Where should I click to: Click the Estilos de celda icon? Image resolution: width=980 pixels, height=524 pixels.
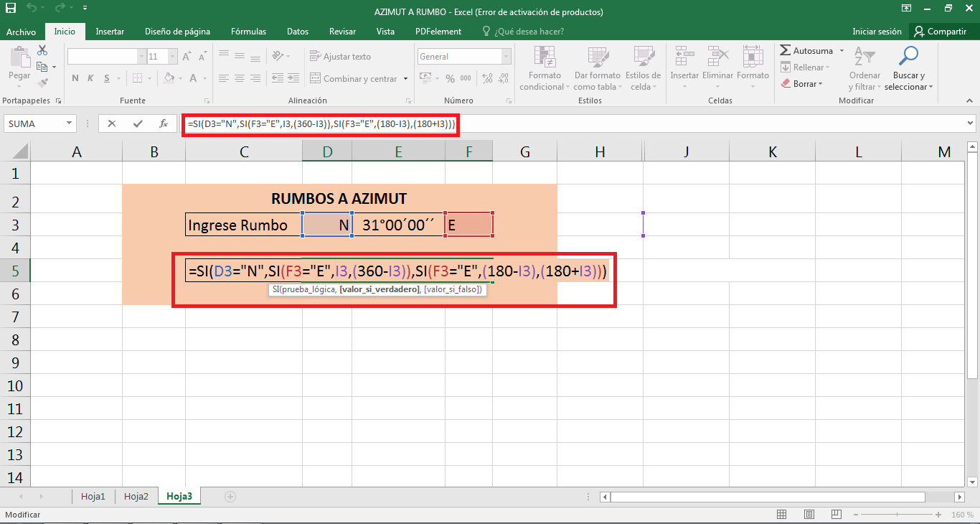pos(643,67)
